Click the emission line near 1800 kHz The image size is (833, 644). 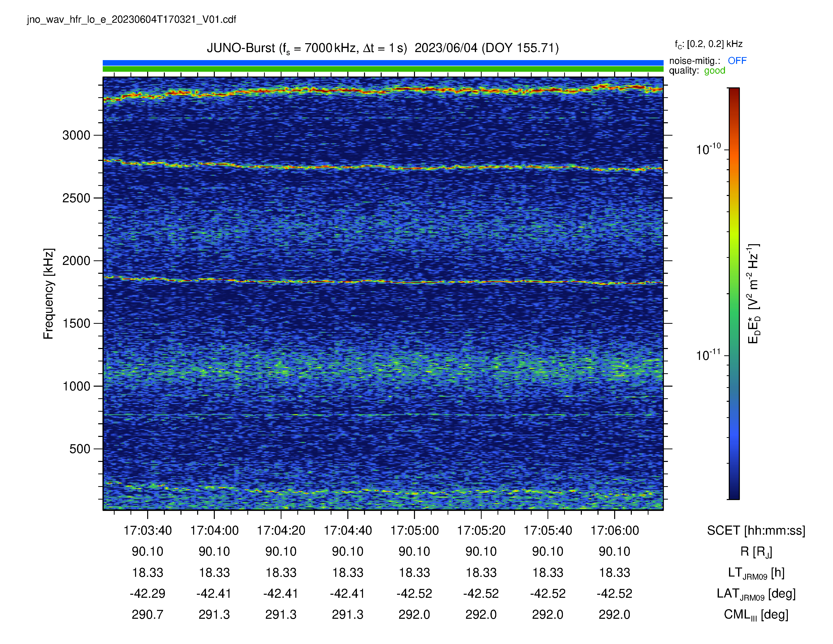[383, 282]
